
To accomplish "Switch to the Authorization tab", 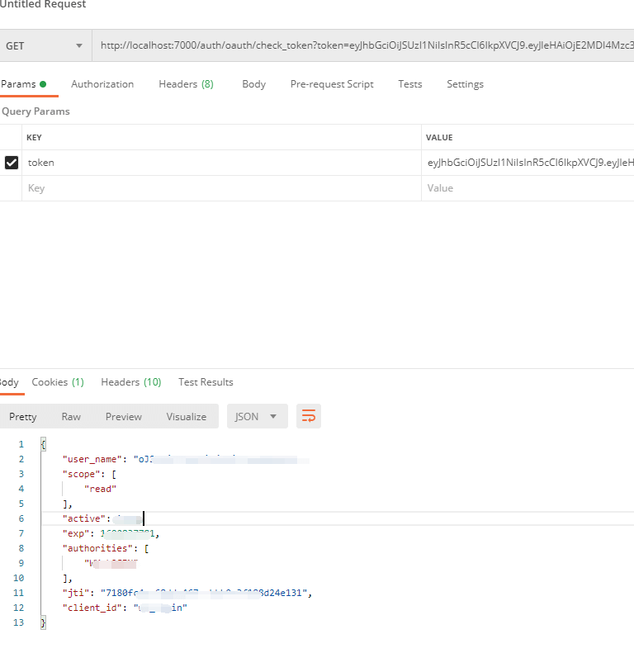I will pyautogui.click(x=102, y=84).
